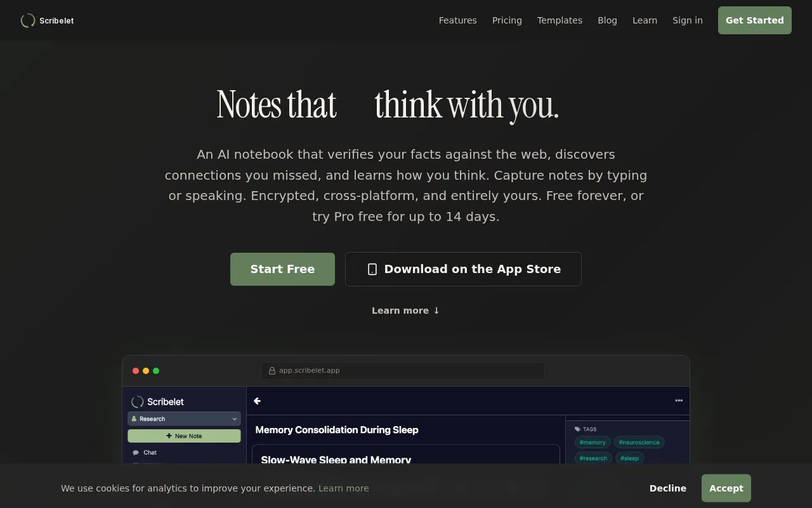Follow the Learn more ↓ link under the hero buttons
The height and width of the screenshot is (508, 812).
coord(406,311)
